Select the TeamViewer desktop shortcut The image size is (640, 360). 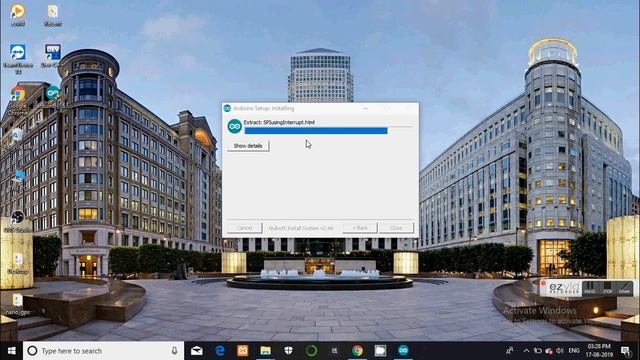(x=18, y=59)
